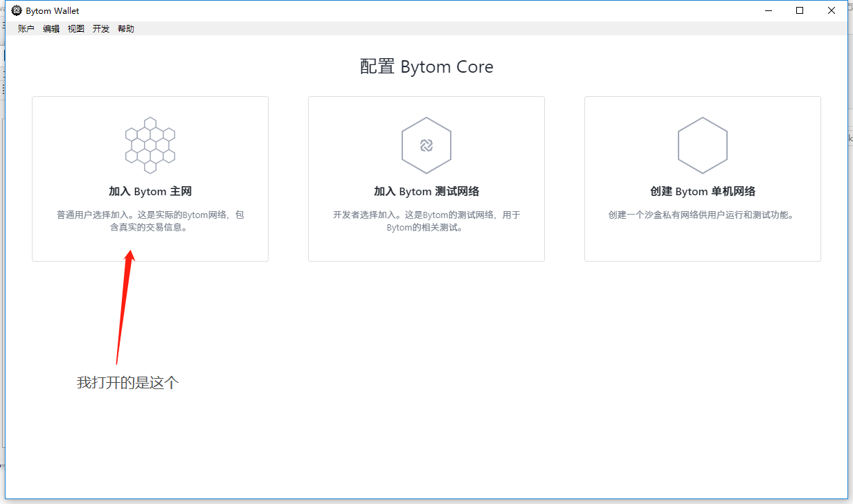Click the honeycomb mainnet icon
Screen dimensions: 853x504
click(150, 145)
